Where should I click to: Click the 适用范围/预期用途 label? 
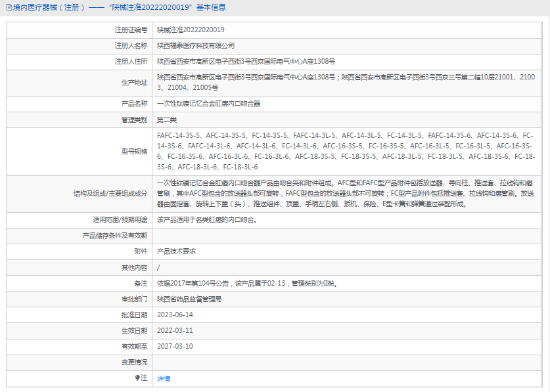[x=120, y=220]
